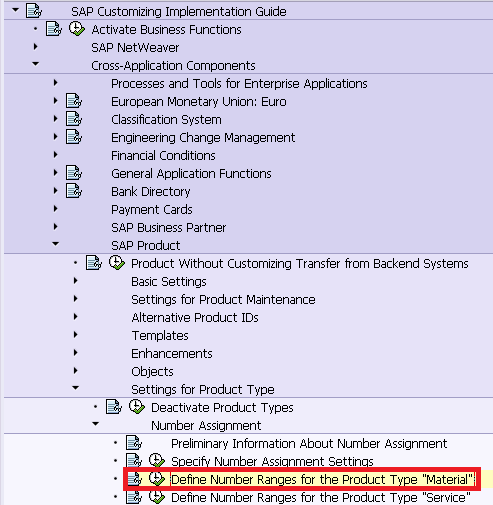
Task: Select Templates row text
Action: tap(160, 336)
